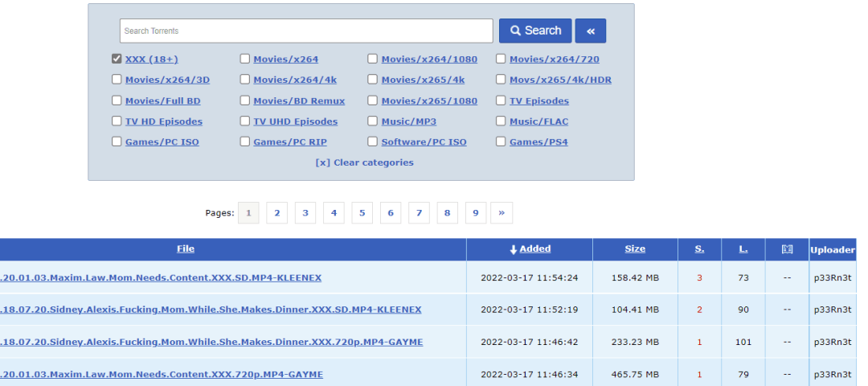Check the Movies/x265/1080 checkbox
This screenshot has width=868, height=386.
(x=373, y=101)
